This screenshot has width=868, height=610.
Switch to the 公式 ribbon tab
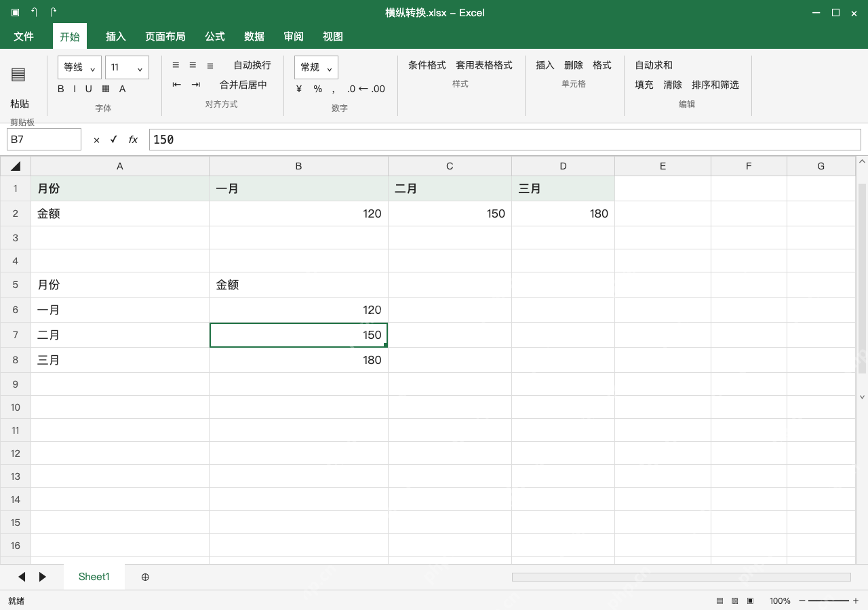(215, 37)
